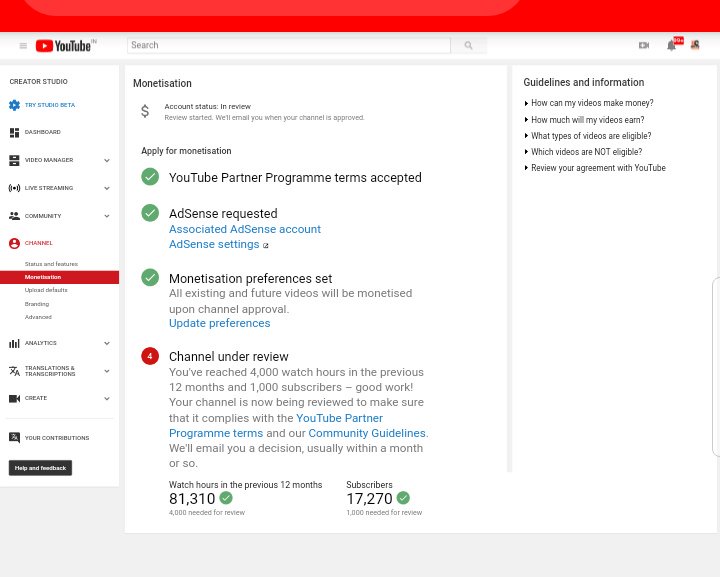
Task: Expand the Create section
Action: 107,398
